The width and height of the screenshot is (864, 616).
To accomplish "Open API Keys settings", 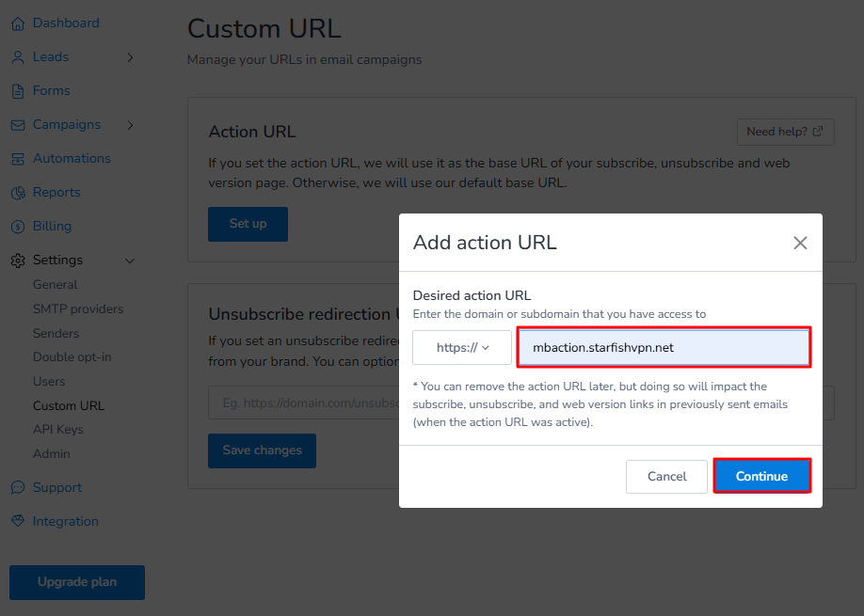I will pyautogui.click(x=58, y=430).
